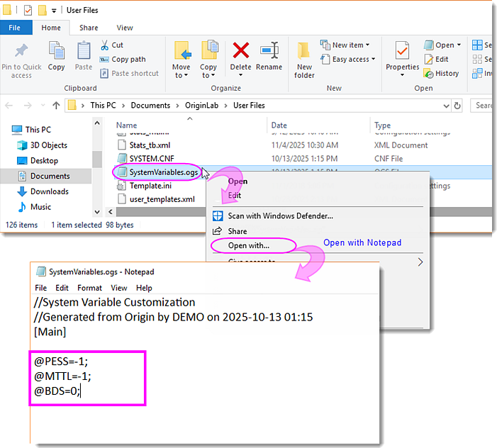
Task: Select Scan with Windows Defender... option
Action: click(x=280, y=215)
